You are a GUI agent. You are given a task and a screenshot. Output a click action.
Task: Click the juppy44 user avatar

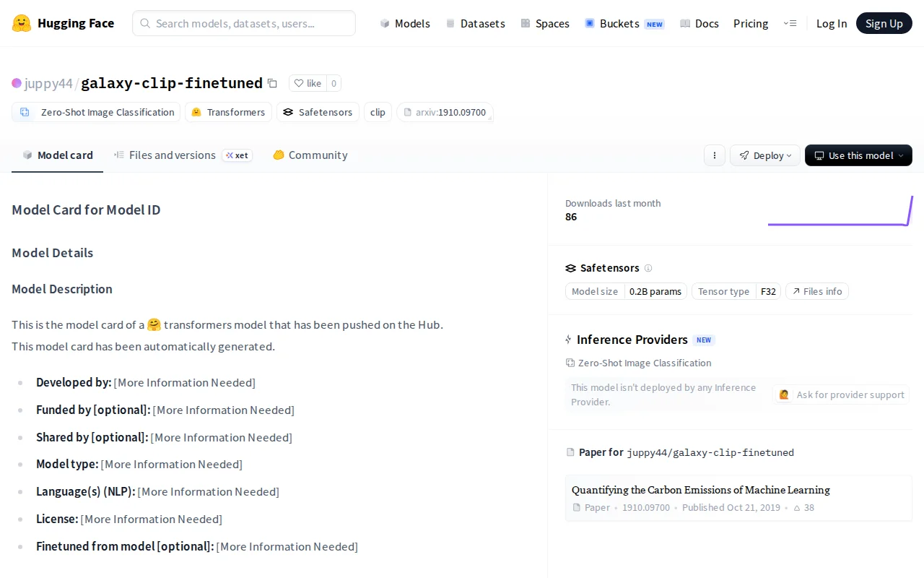pos(17,83)
